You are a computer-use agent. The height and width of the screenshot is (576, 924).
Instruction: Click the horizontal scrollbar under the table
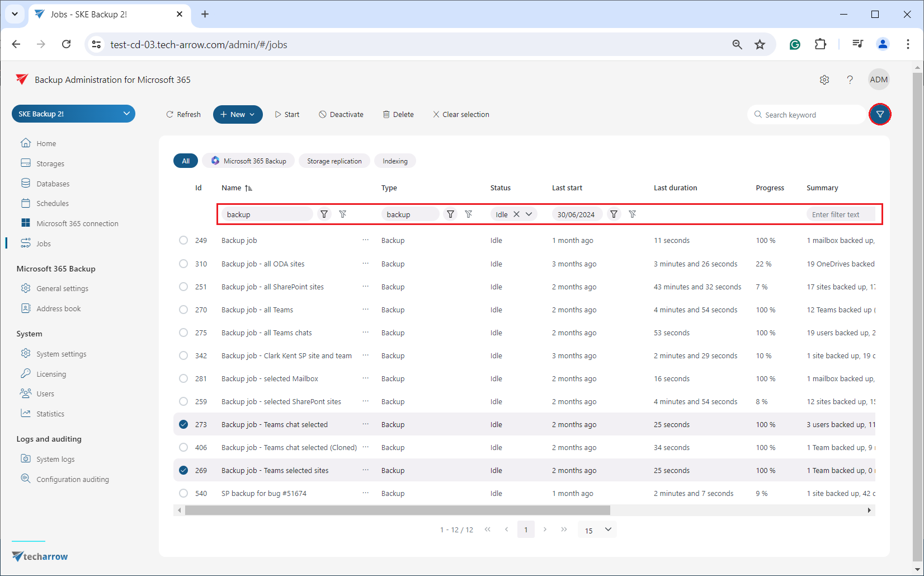pos(397,510)
